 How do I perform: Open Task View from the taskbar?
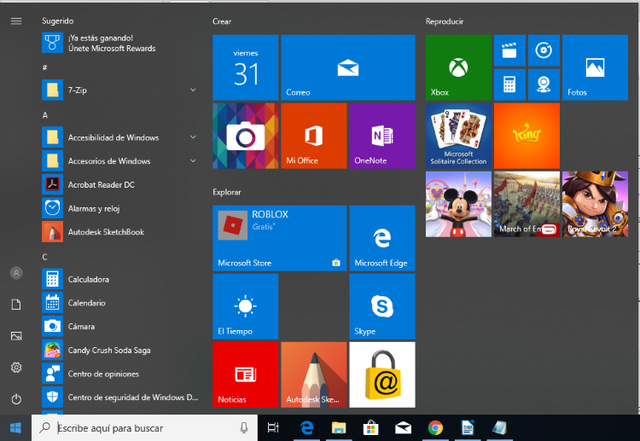273,428
